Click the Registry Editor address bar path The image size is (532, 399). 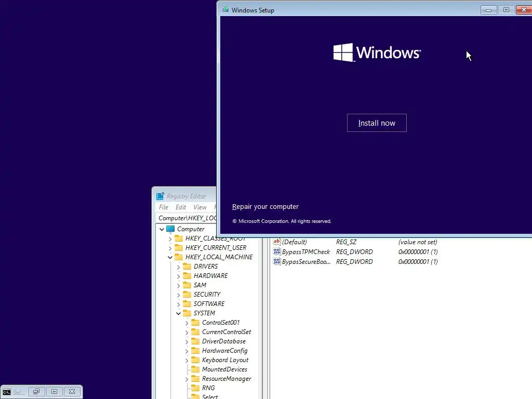coord(187,218)
